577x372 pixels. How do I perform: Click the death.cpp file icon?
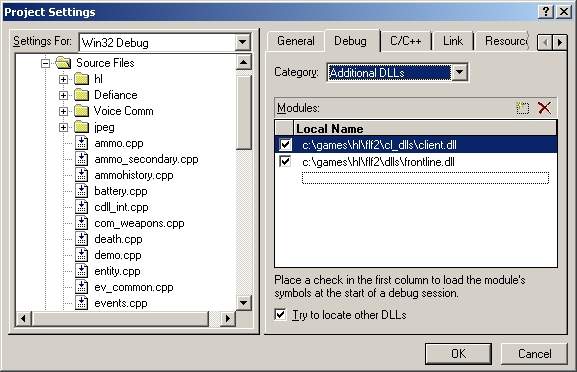tap(81, 239)
